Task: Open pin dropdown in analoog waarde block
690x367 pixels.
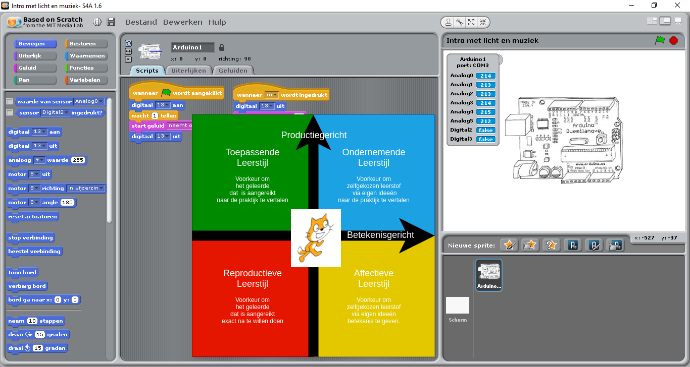Action: pyautogui.click(x=39, y=160)
